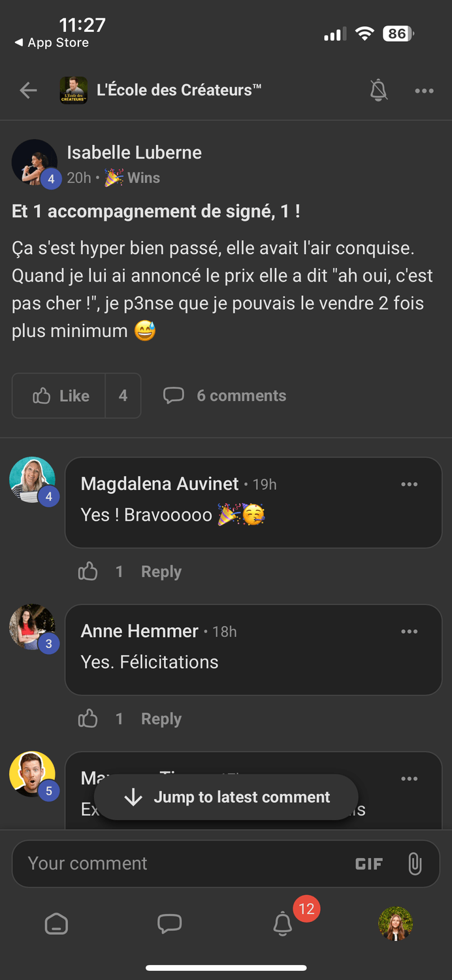Tap the back arrow in header

pos(28,90)
